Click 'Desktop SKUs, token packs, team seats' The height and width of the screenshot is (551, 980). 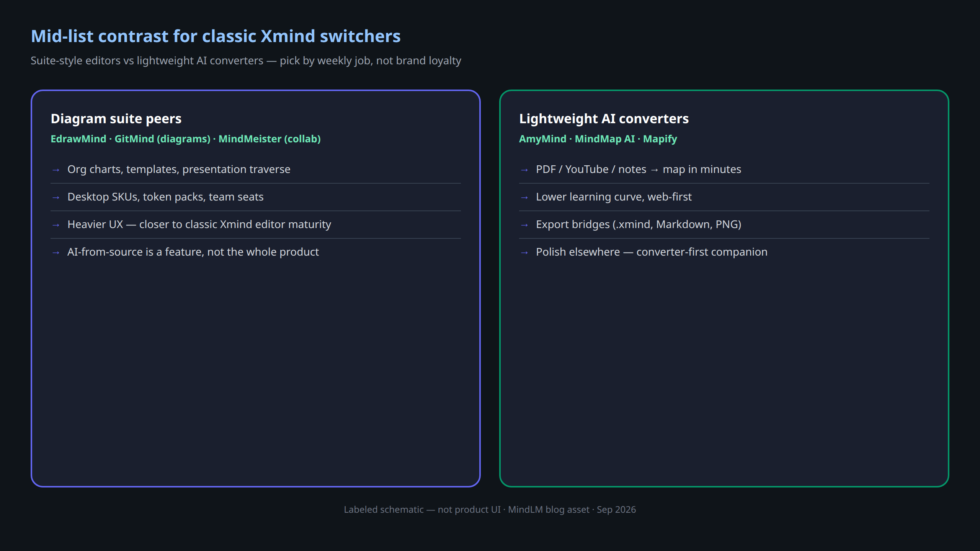(165, 197)
